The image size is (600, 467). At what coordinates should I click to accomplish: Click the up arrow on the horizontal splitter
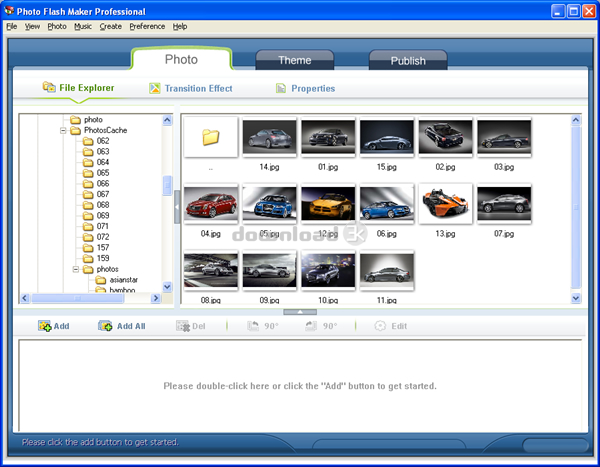point(300,312)
